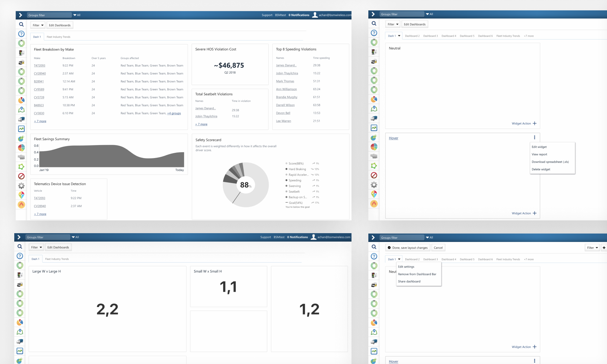Click the 0 Notifications indicator in Fleet Breakdown window

[x=299, y=15]
